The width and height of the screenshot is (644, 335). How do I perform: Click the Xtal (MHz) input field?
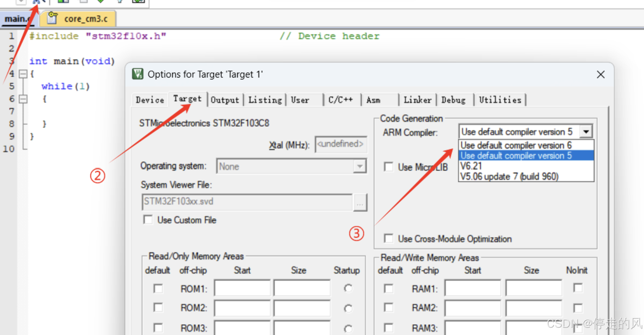[341, 144]
